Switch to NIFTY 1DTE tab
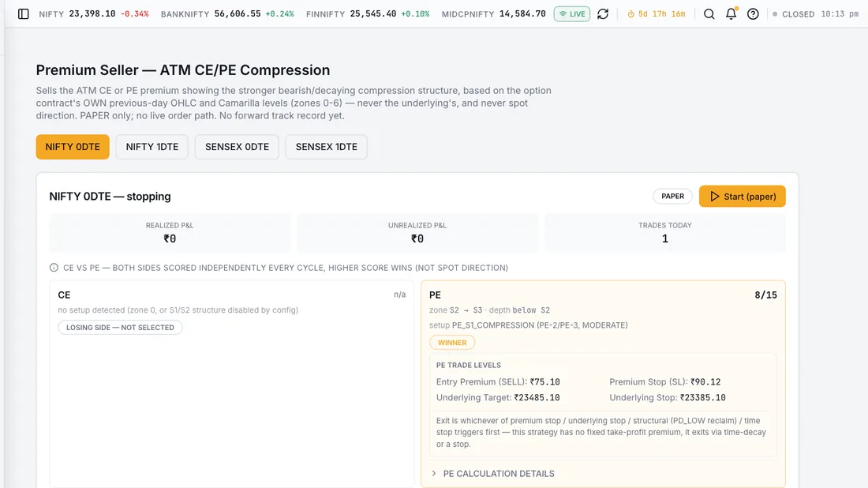868x488 pixels. (x=152, y=147)
